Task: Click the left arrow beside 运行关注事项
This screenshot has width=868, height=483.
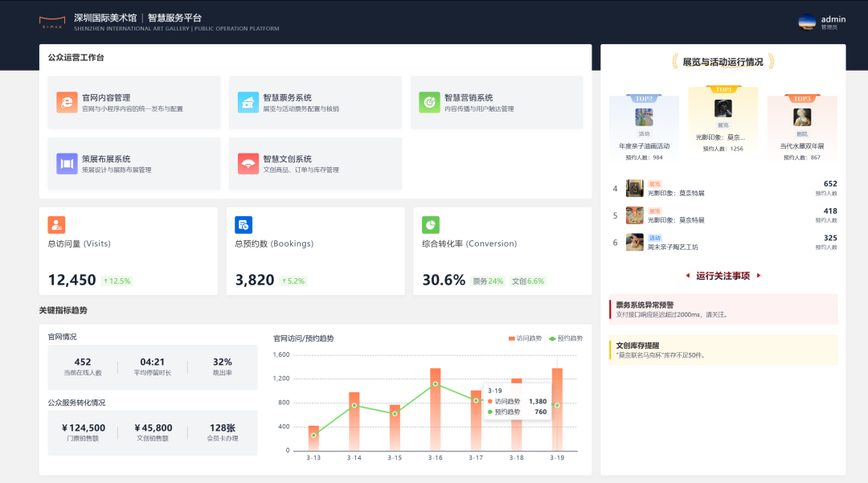Action: point(687,276)
